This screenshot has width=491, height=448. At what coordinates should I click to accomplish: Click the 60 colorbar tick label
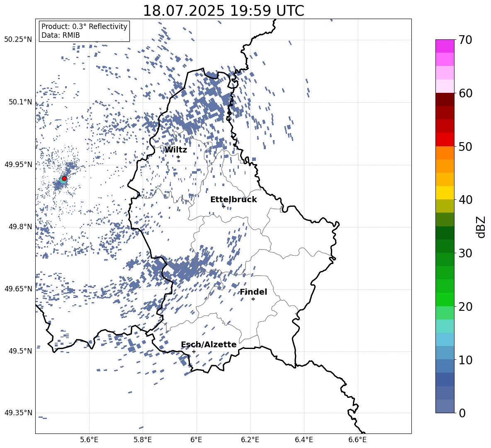point(465,93)
